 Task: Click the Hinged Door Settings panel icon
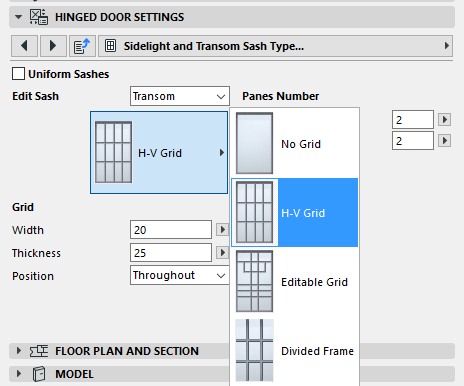coord(39,17)
